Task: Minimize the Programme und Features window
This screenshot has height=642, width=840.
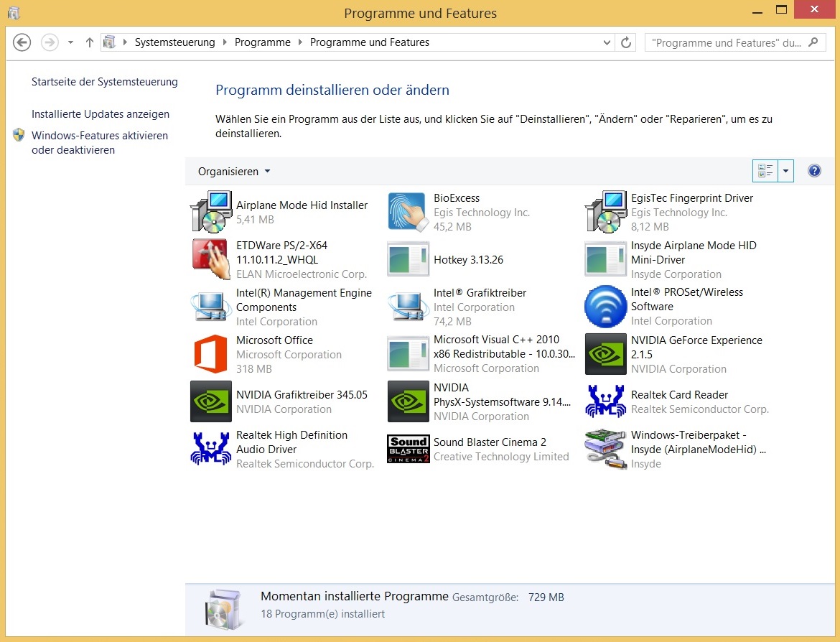Action: [x=757, y=11]
